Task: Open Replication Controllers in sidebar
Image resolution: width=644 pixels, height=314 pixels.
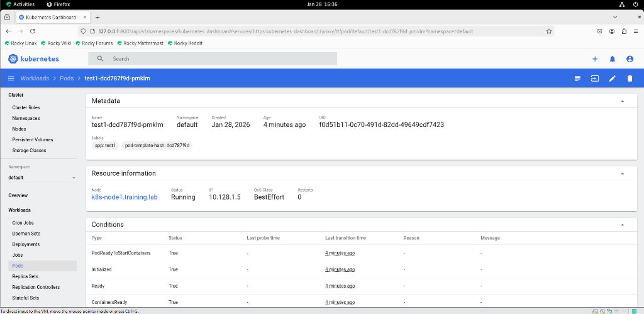Action: point(36,288)
